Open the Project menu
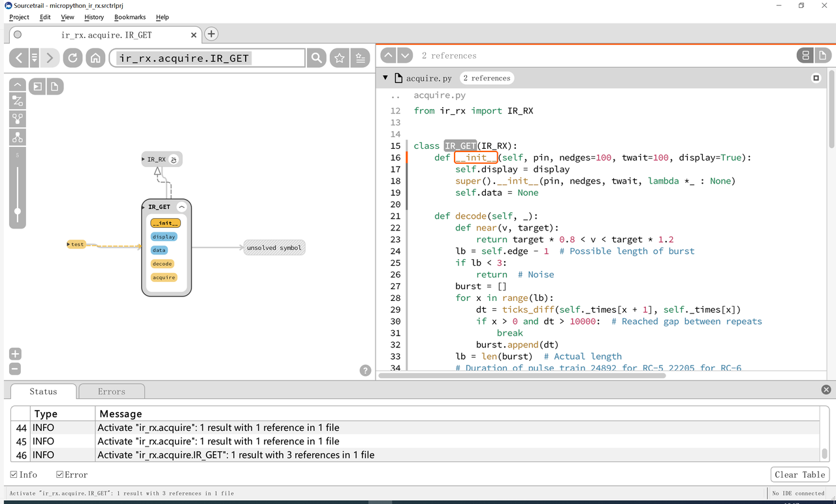 coord(19,17)
